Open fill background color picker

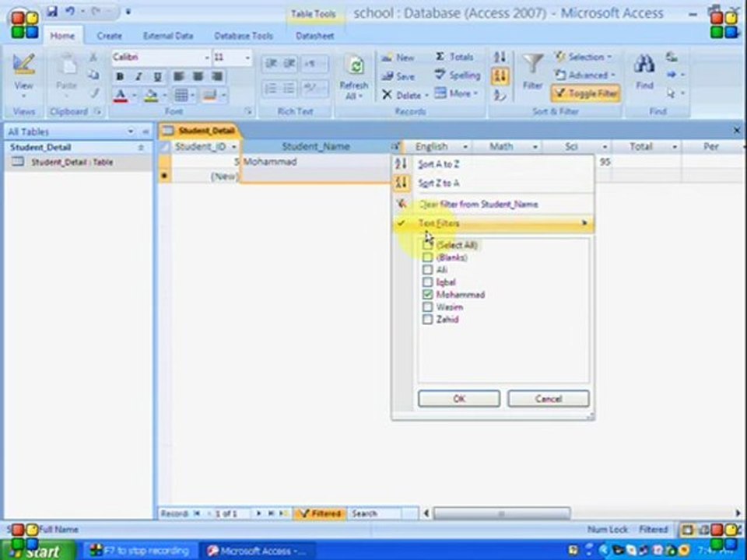(x=165, y=96)
